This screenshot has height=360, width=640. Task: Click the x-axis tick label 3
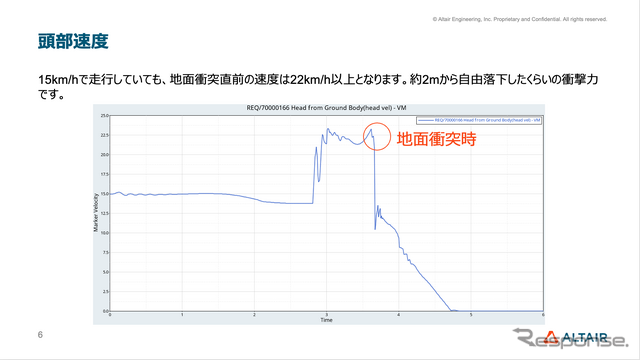[327, 315]
